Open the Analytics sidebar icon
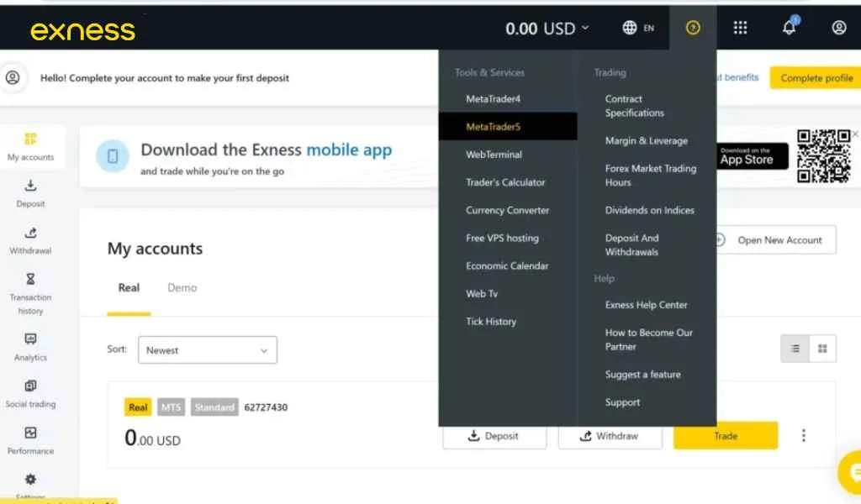 pos(30,344)
